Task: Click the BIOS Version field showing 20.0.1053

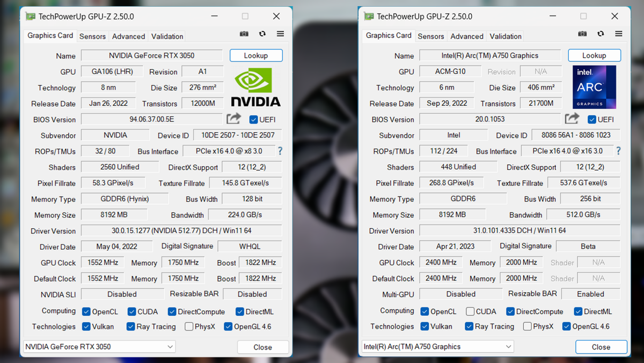Action: click(490, 119)
